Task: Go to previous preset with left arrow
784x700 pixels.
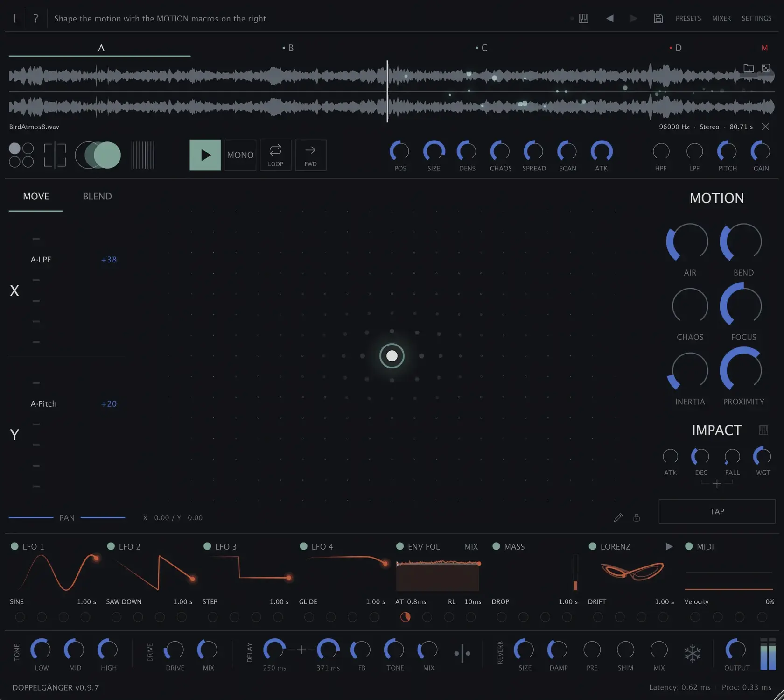Action: point(609,18)
